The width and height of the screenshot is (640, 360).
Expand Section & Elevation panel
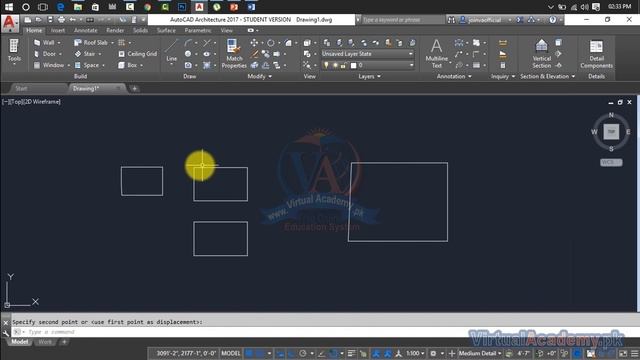point(547,76)
